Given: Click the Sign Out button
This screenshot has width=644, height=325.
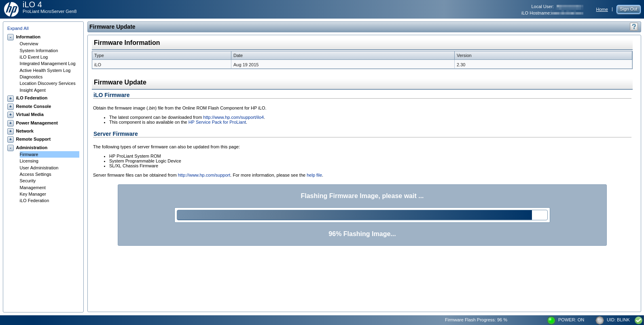Looking at the screenshot, I should [628, 9].
